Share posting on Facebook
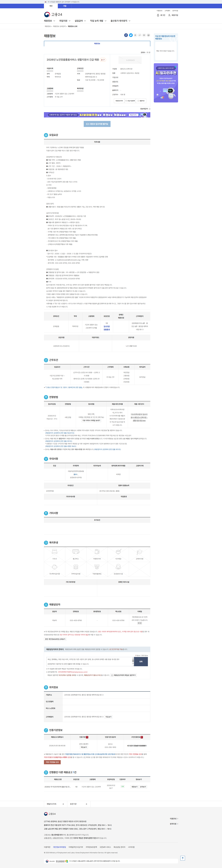The image size is (222, 868). [x=126, y=35]
